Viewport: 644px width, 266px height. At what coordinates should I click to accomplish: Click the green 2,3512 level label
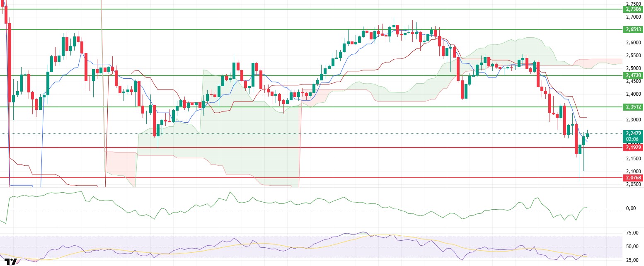632,107
